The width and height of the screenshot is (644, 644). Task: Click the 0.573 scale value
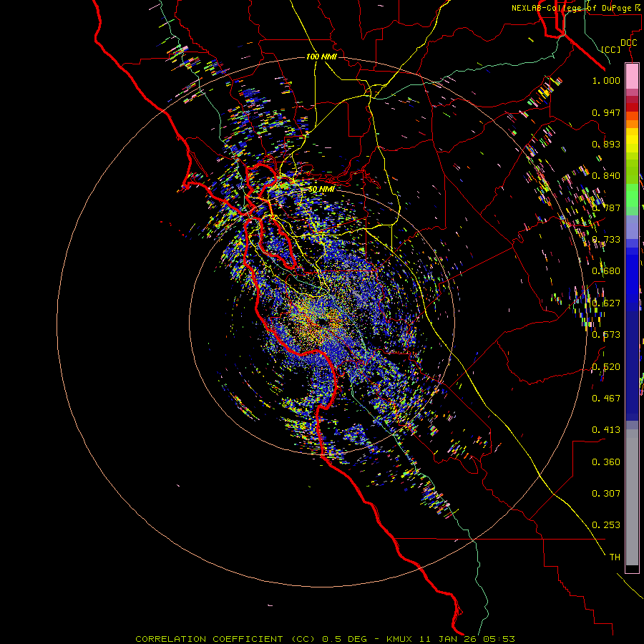[606, 335]
